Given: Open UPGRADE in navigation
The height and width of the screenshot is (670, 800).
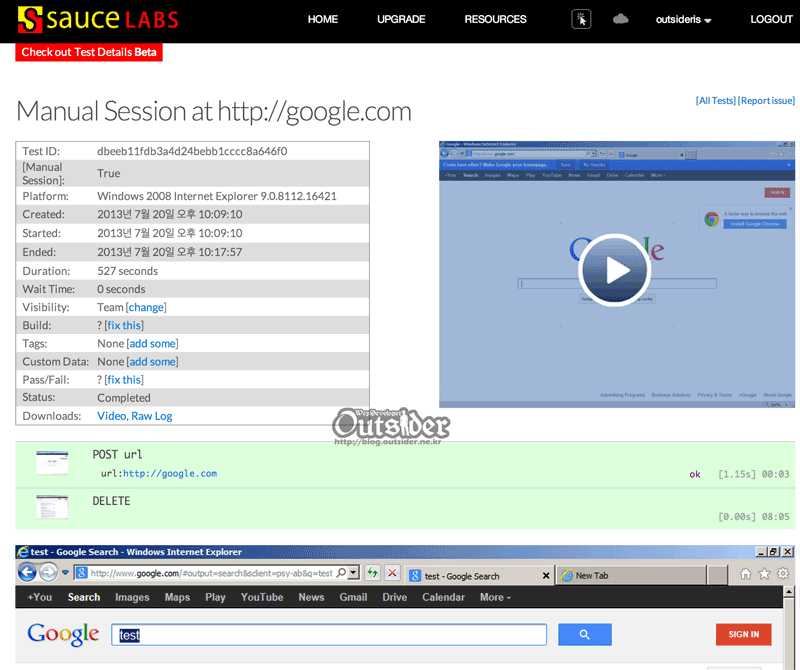Looking at the screenshot, I should pos(401,19).
